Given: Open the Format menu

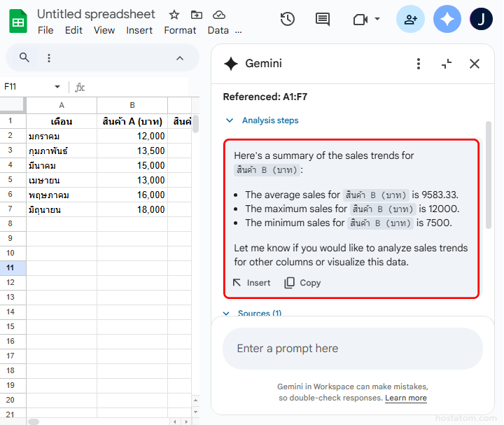Looking at the screenshot, I should (180, 30).
